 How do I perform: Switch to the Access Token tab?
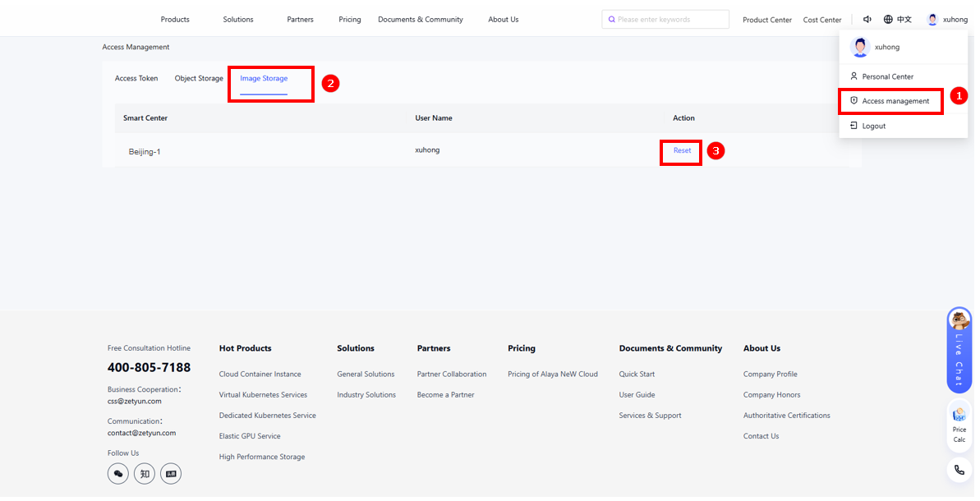pos(136,79)
